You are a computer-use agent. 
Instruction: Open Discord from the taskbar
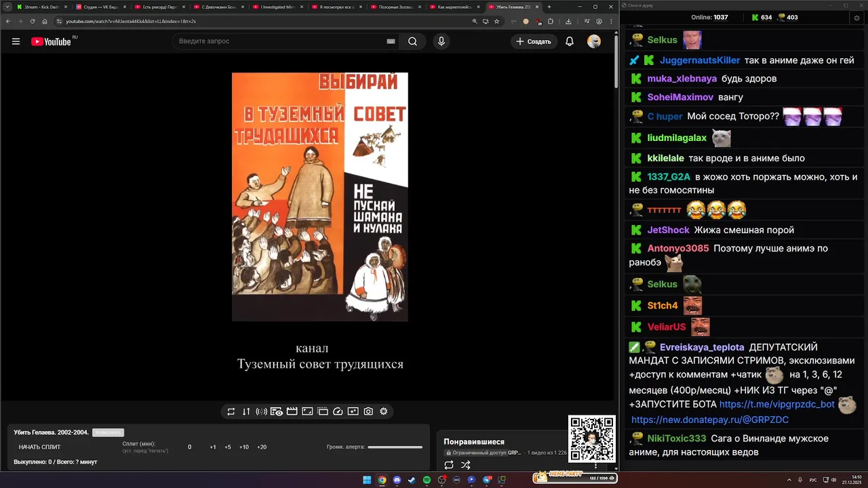pyautogui.click(x=397, y=480)
